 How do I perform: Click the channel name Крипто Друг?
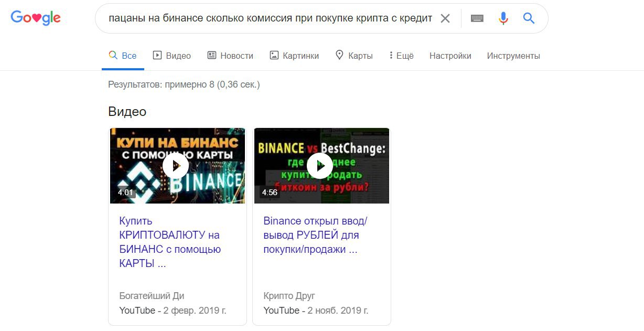[289, 296]
